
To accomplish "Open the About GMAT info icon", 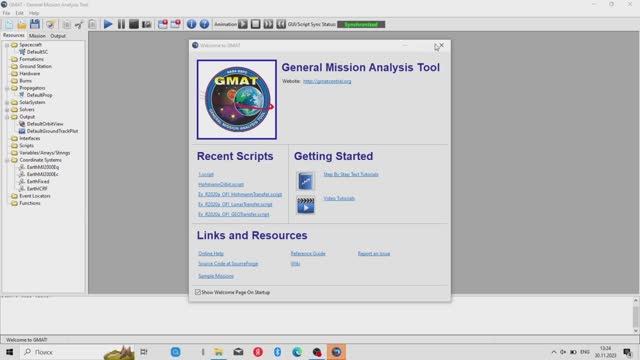I will (191, 24).
